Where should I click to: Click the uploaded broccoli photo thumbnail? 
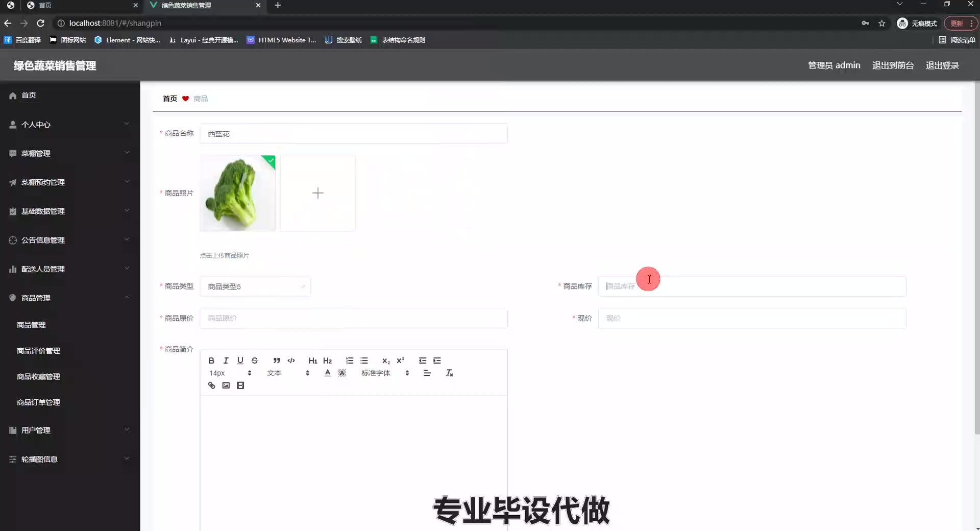tap(238, 193)
